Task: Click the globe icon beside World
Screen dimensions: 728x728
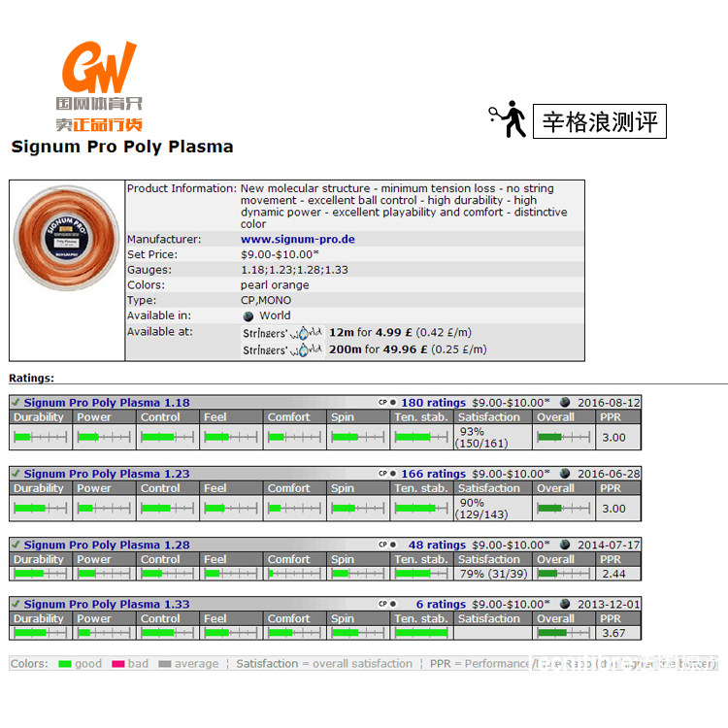Action: [248, 316]
